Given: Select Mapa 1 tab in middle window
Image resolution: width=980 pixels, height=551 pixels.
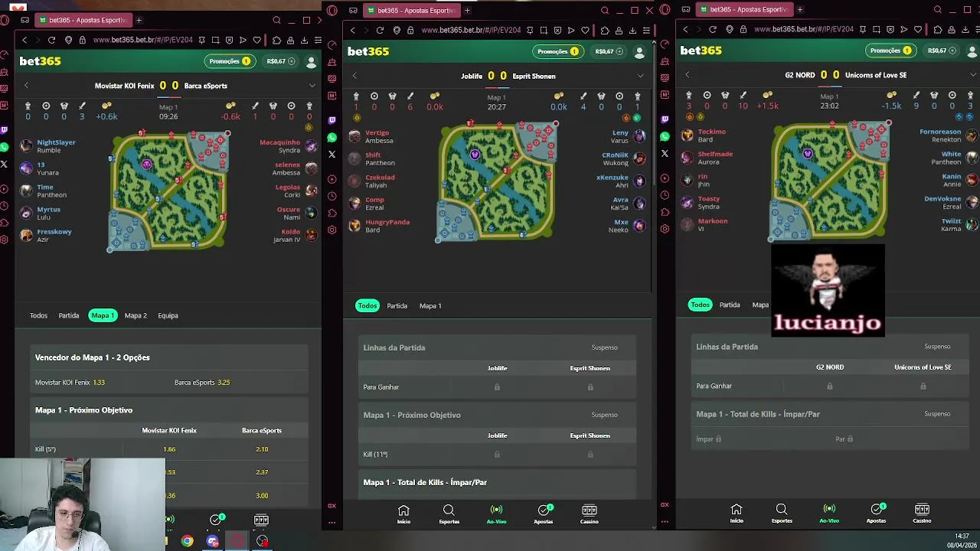Looking at the screenshot, I should pos(430,306).
